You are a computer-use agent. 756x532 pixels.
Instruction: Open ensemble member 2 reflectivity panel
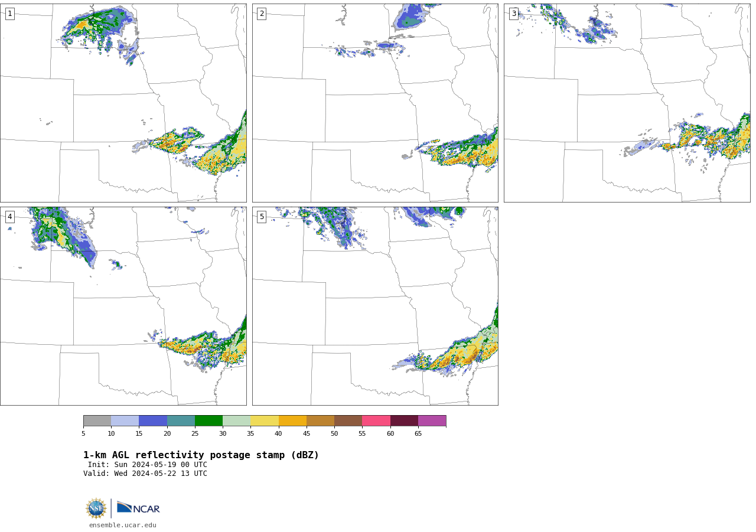[x=375, y=103]
